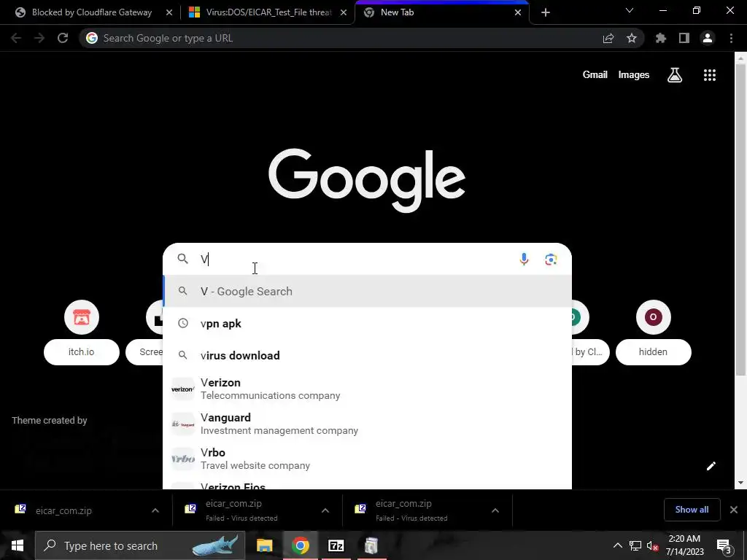Select 'V - Google Search' suggestion
The height and width of the screenshot is (560, 747).
(x=368, y=292)
